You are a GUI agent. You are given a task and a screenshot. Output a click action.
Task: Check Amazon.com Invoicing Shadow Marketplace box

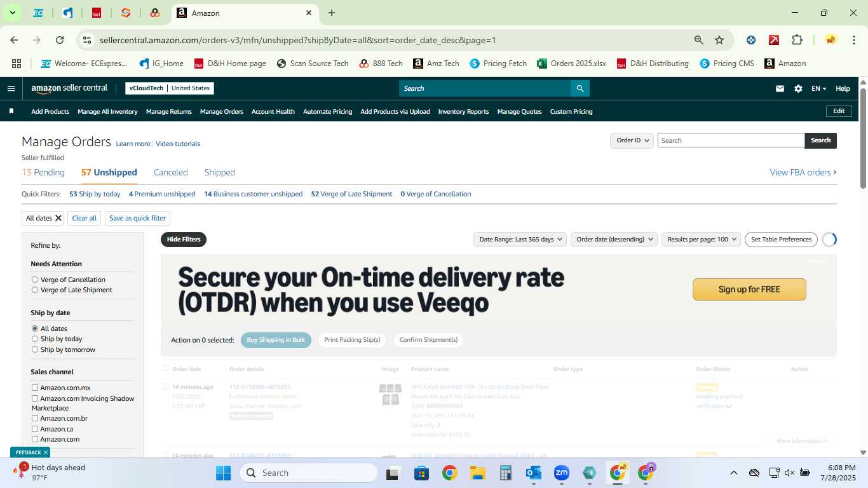35,398
